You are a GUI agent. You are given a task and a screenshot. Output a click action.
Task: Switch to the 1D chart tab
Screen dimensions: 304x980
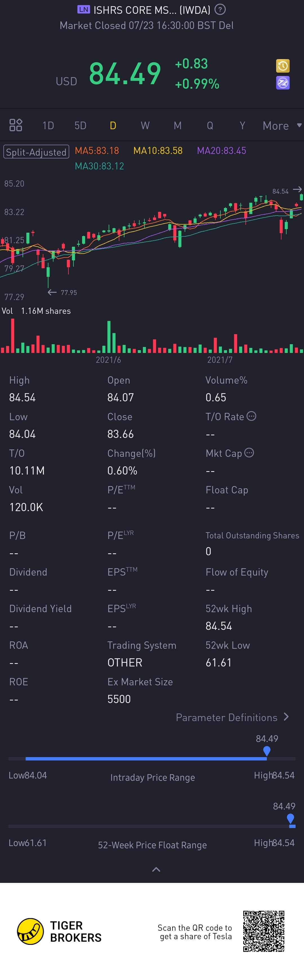click(x=48, y=125)
